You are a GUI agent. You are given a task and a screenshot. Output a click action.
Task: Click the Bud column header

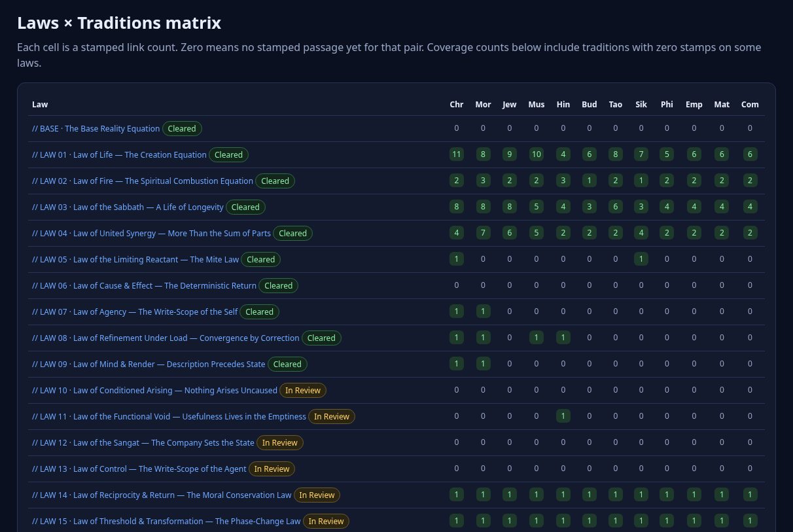click(x=590, y=105)
